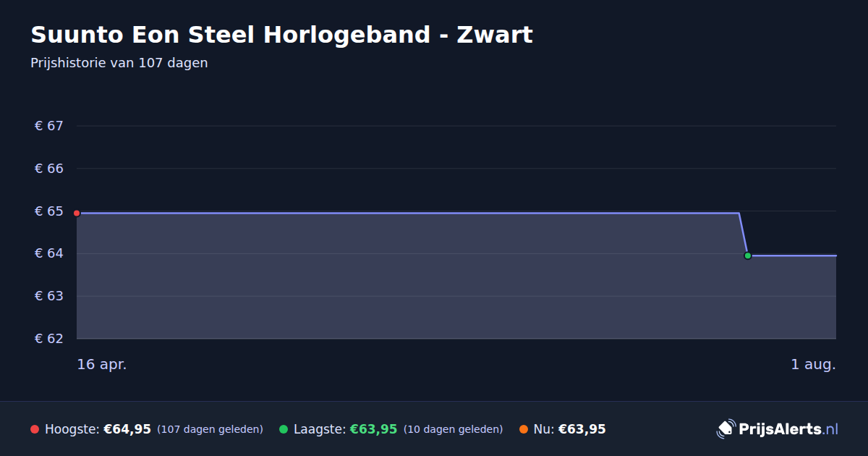Click the current Nu price value
The image size is (868, 456).
582,429
